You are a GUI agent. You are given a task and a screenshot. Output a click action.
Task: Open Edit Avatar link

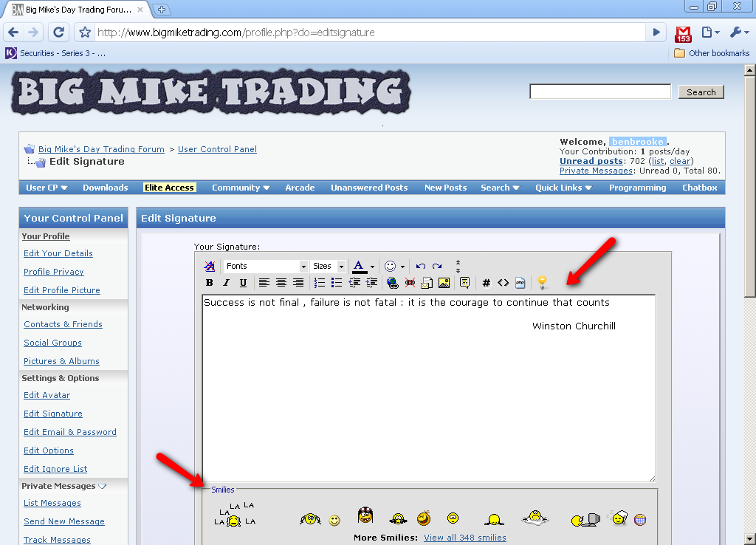click(47, 395)
